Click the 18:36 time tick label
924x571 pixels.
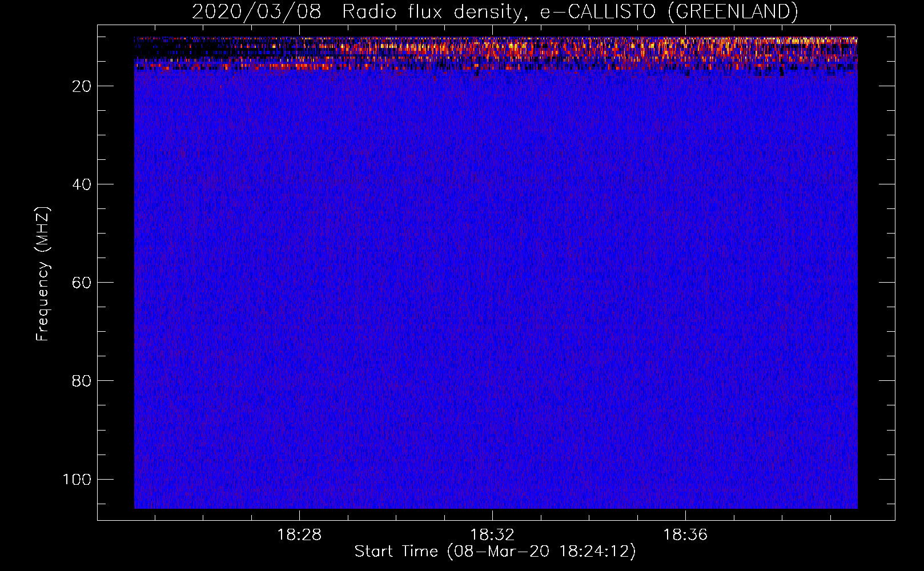pos(685,535)
